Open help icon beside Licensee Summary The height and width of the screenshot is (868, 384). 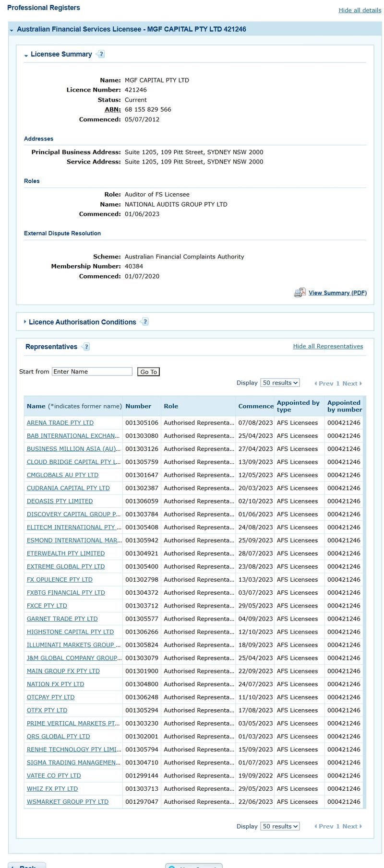coord(101,54)
